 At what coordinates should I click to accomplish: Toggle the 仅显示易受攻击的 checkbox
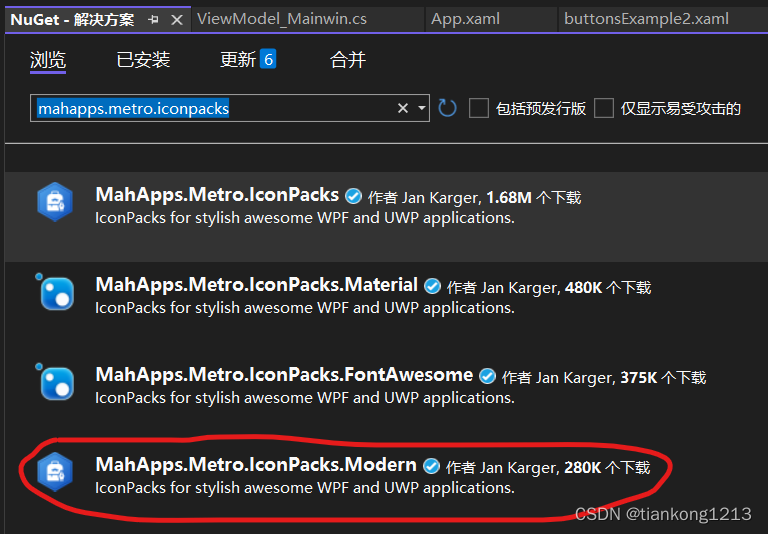[x=604, y=108]
